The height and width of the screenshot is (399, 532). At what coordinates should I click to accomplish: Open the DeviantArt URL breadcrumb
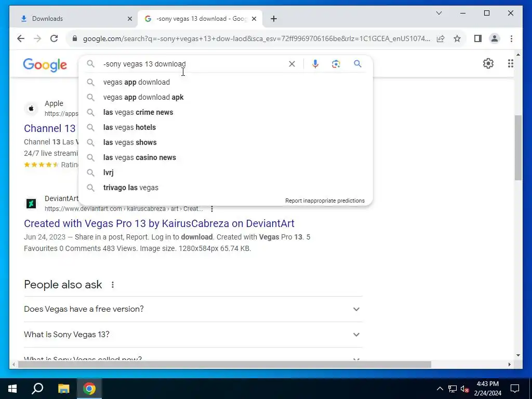124,209
